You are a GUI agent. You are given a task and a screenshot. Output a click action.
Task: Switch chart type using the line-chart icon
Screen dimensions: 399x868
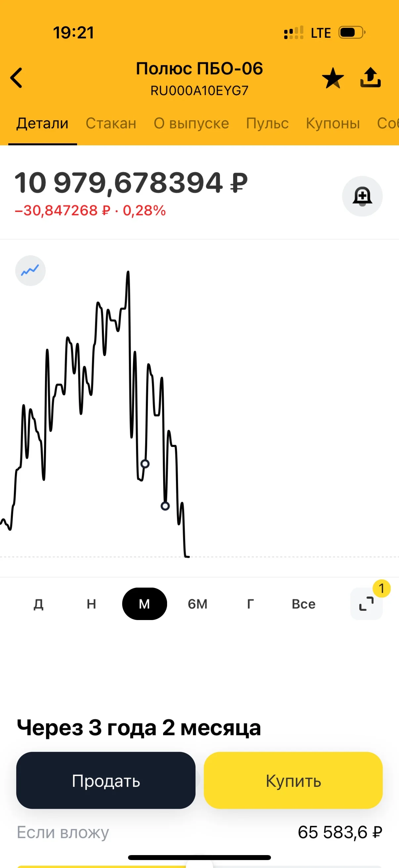coord(30,270)
